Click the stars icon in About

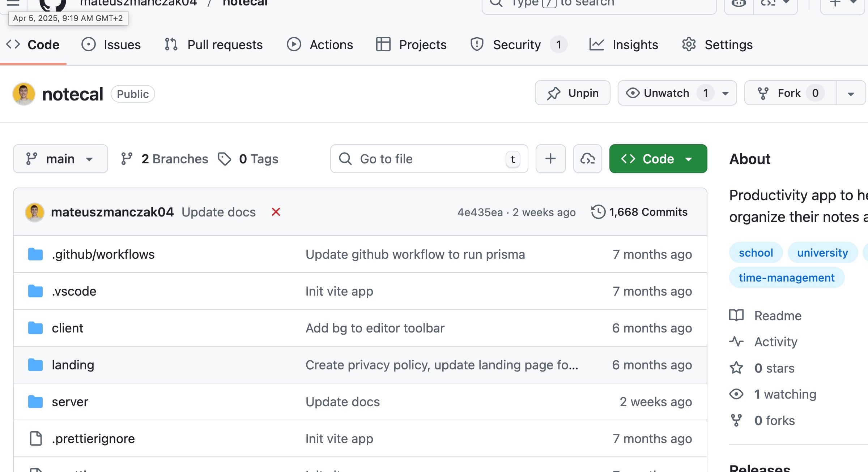point(736,368)
